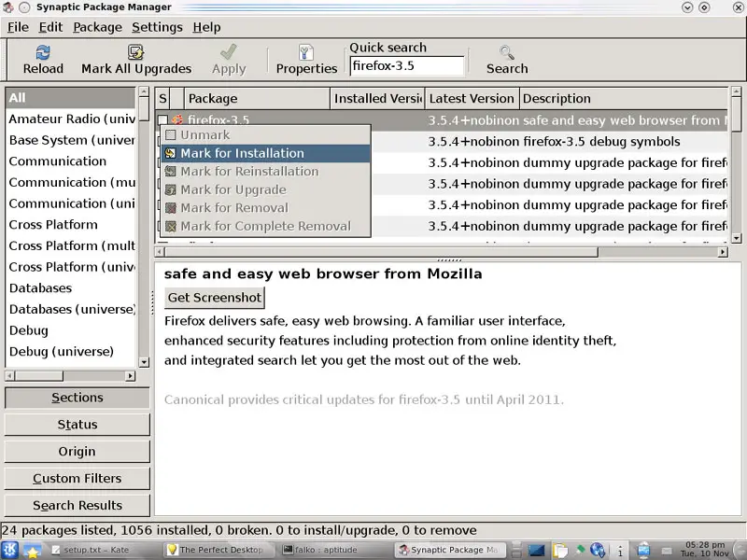Click the star folder icon in taskbar

[33, 551]
